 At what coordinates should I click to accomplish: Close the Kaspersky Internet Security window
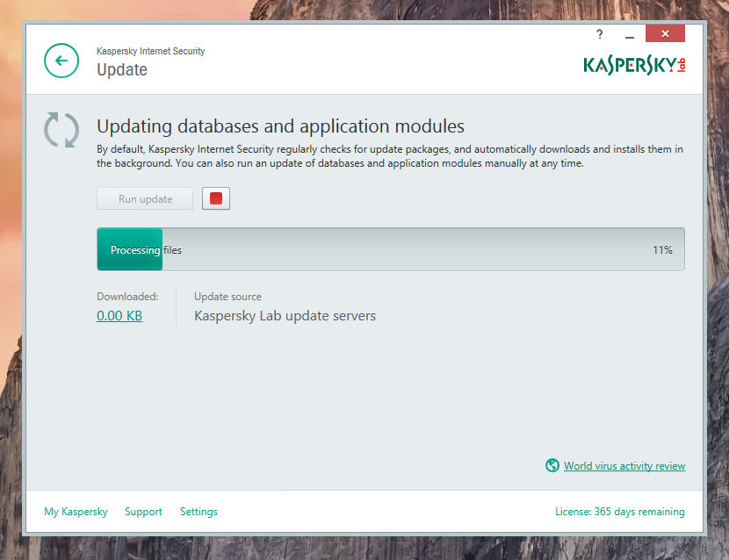[x=665, y=33]
